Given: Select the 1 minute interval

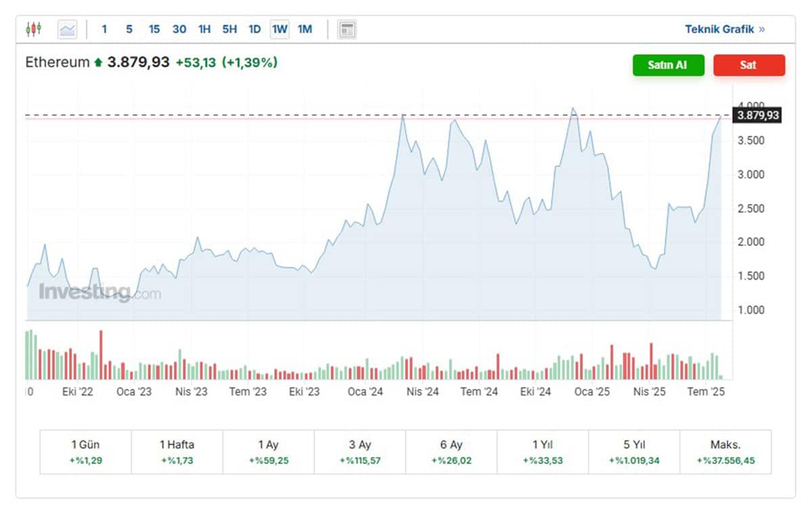Looking at the screenshot, I should (x=104, y=29).
